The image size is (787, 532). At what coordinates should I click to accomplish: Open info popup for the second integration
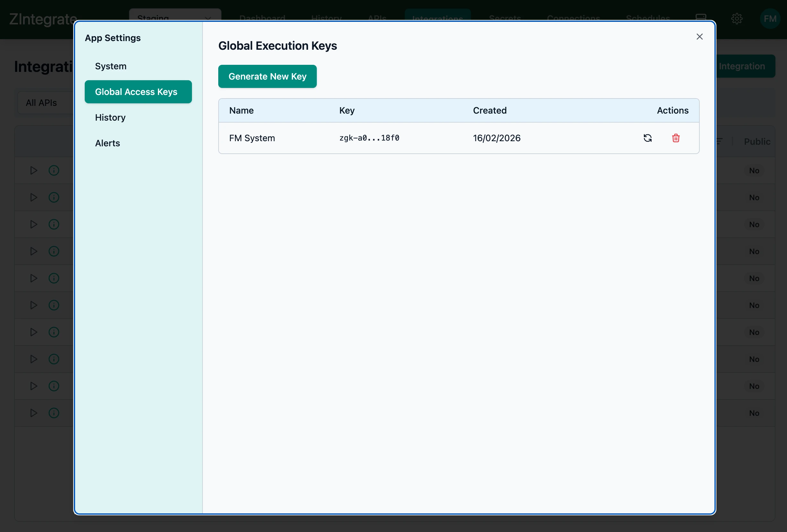(54, 197)
